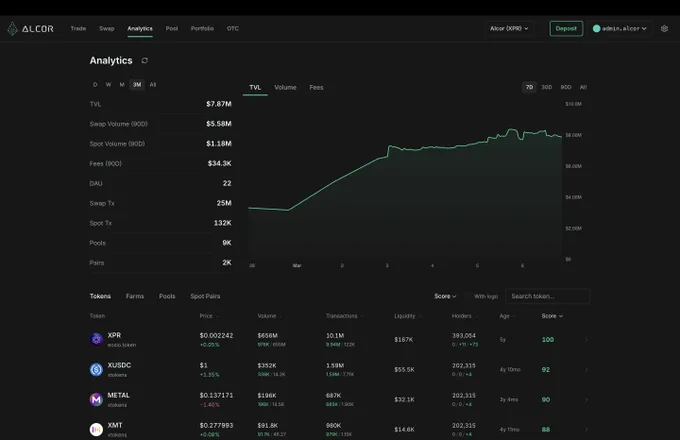Viewport: 680px width, 440px height.
Task: Open settings via the gear icon
Action: point(664,29)
